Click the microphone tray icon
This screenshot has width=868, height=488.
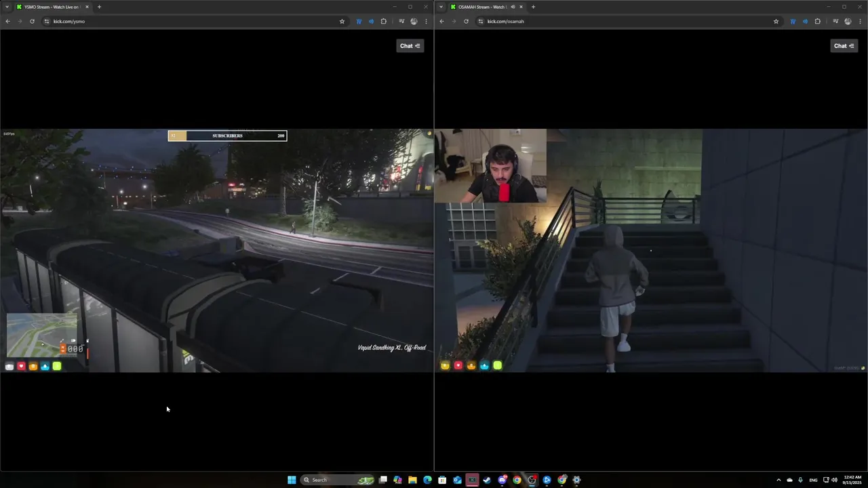pyautogui.click(x=800, y=480)
